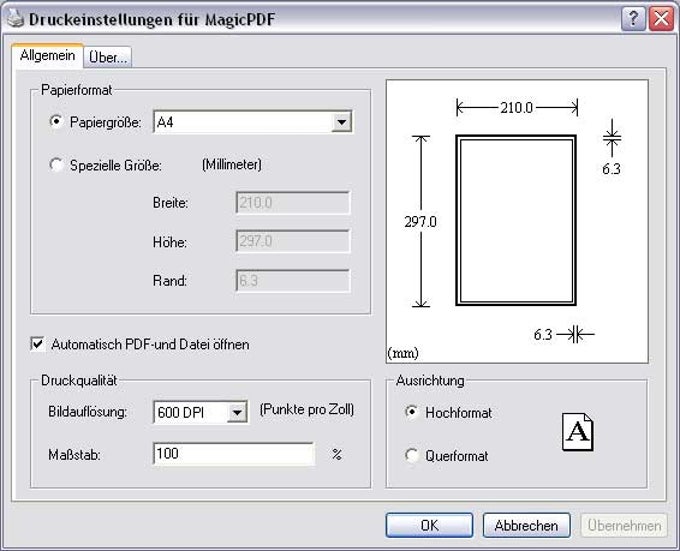Click the printer icon in title bar
The height and width of the screenshot is (551, 680).
coord(15,18)
